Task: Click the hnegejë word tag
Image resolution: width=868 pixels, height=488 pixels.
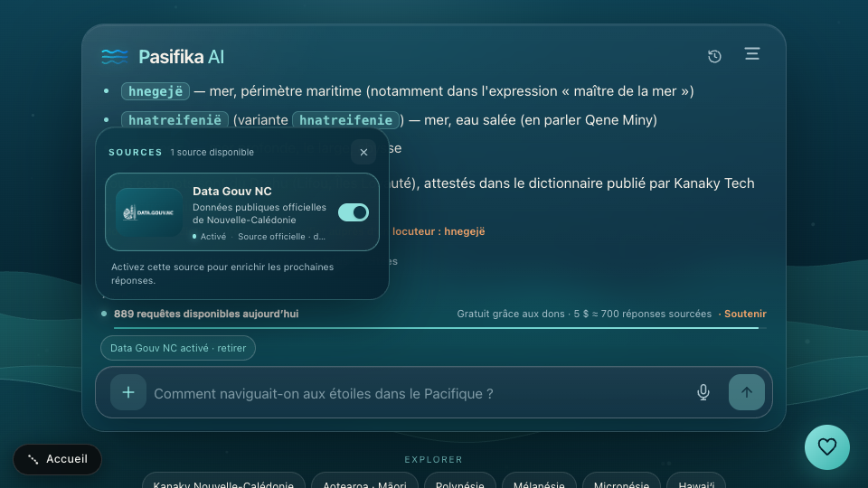Action: (156, 91)
